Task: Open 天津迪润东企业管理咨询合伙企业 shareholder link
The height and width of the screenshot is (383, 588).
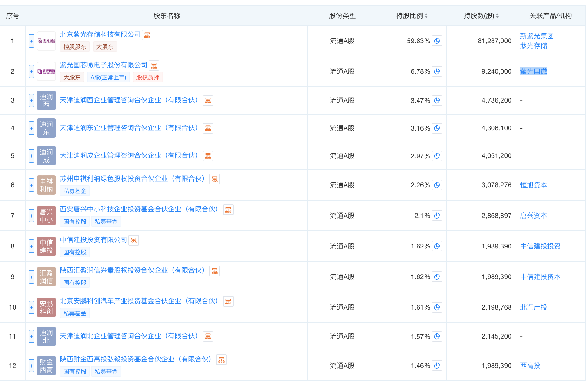Action: (129, 128)
